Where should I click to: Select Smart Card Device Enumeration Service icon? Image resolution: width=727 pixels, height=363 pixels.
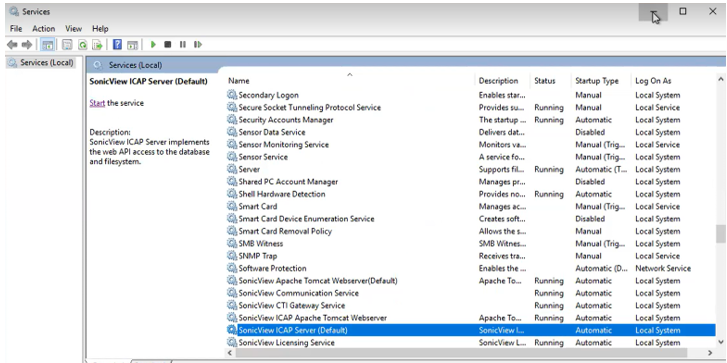[x=231, y=219]
